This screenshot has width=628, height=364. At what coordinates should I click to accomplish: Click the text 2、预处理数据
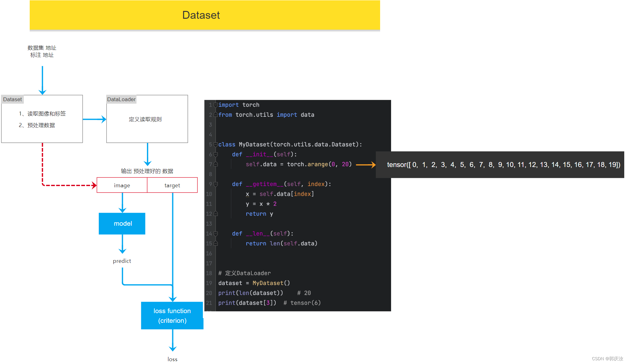(x=37, y=125)
